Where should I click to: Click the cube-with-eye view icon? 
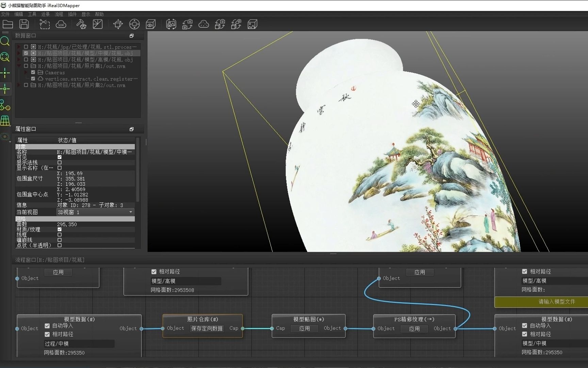(150, 24)
